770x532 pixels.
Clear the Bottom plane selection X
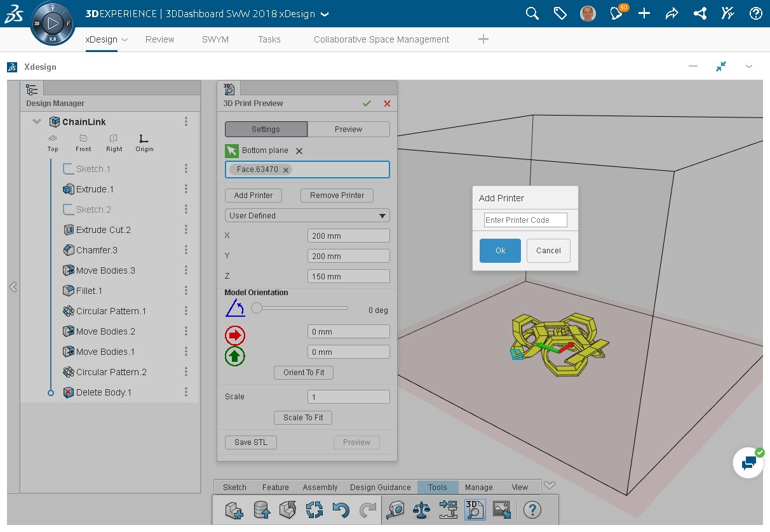pos(299,150)
